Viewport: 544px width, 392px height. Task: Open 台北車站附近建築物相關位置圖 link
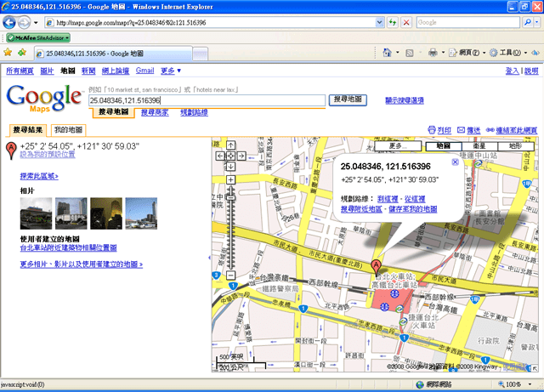[68, 248]
